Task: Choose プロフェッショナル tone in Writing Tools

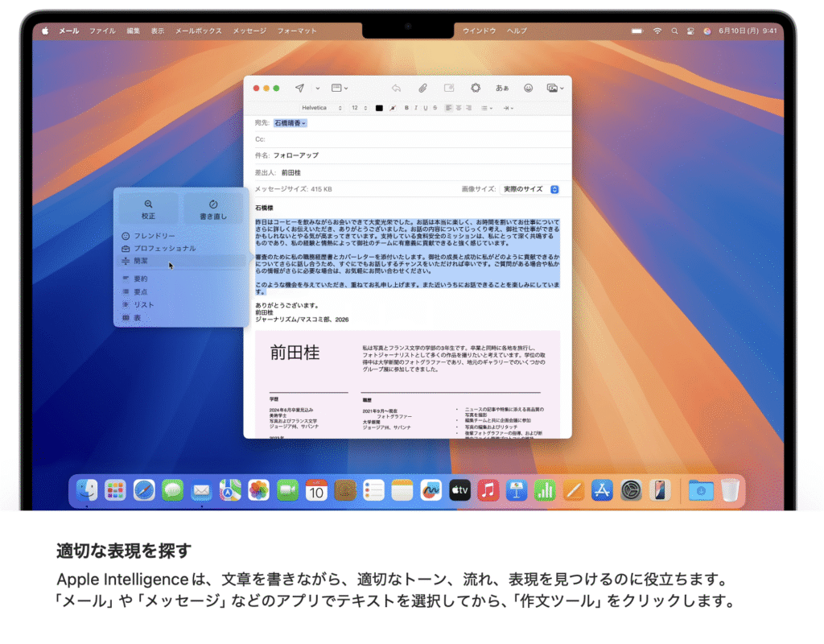Action: 181,249
